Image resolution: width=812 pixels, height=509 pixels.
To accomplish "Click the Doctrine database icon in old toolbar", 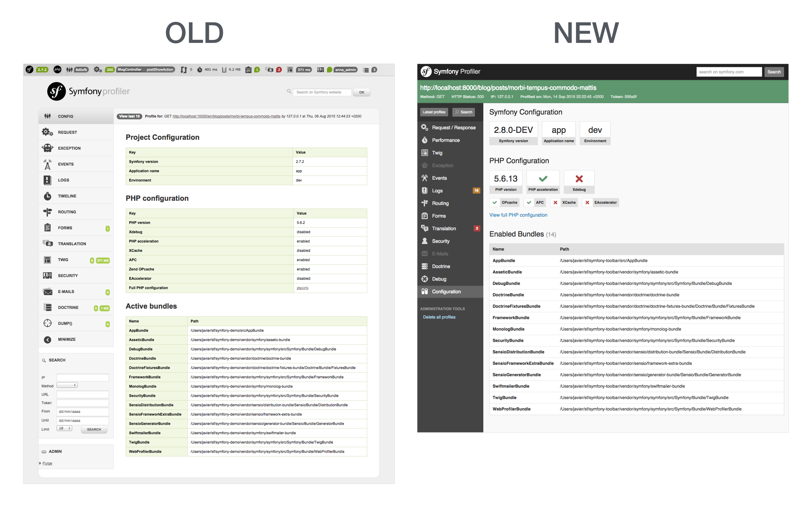I will pos(366,70).
